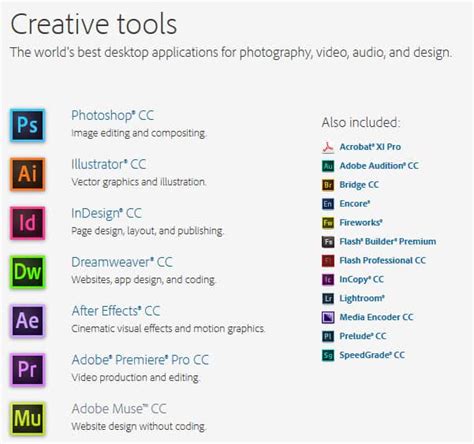Click 'Cinematic visual effects and motion graphics.' text
The width and height of the screenshot is (474, 444).
click(168, 329)
